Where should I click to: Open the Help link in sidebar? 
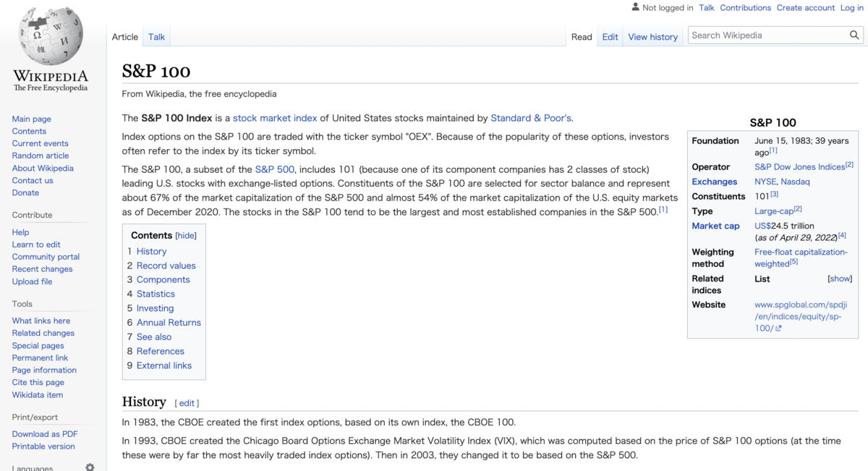20,232
